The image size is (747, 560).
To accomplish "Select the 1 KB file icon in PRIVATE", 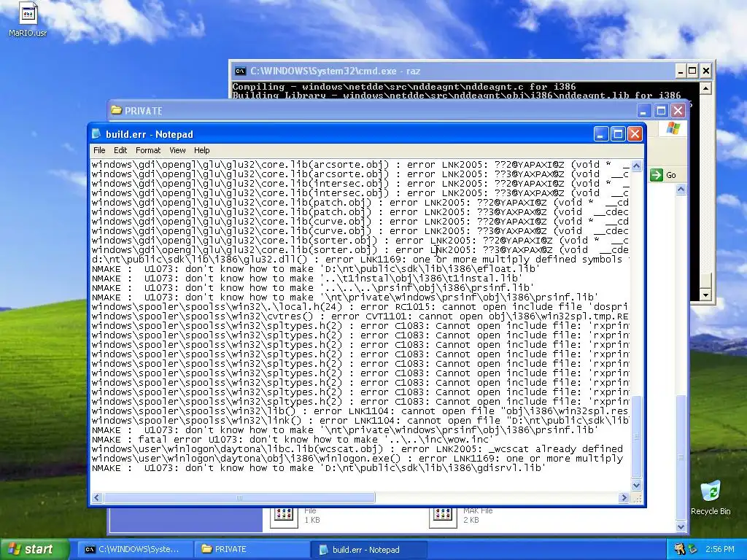I will coord(284,516).
